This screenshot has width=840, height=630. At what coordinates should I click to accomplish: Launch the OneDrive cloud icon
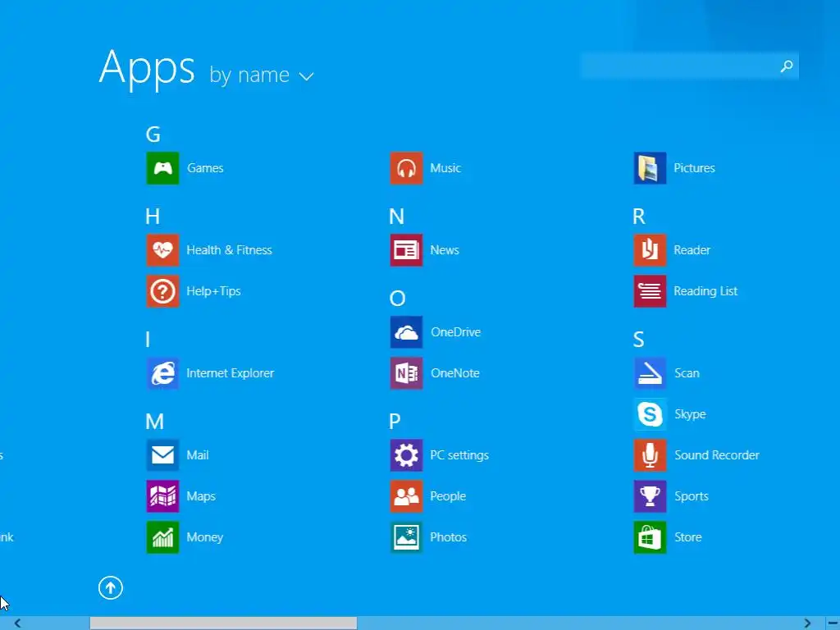[x=407, y=332]
